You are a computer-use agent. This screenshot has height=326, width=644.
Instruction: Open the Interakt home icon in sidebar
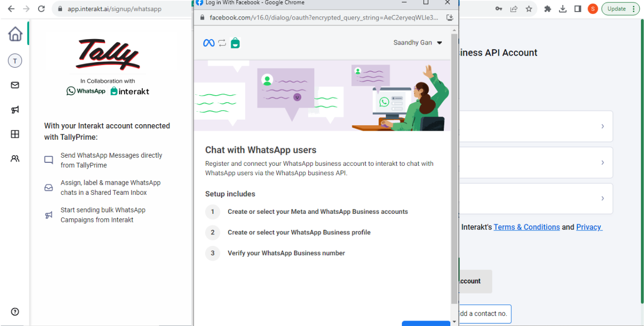pyautogui.click(x=15, y=34)
